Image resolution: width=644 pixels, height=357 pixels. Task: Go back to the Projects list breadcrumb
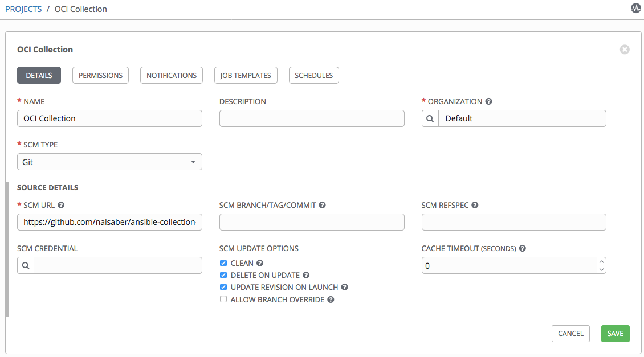23,9
